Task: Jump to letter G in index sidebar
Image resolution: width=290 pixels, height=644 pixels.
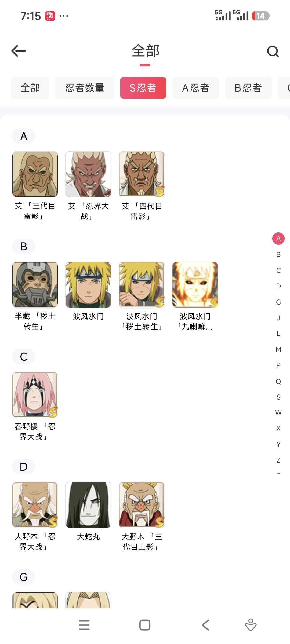Action: pos(278,302)
